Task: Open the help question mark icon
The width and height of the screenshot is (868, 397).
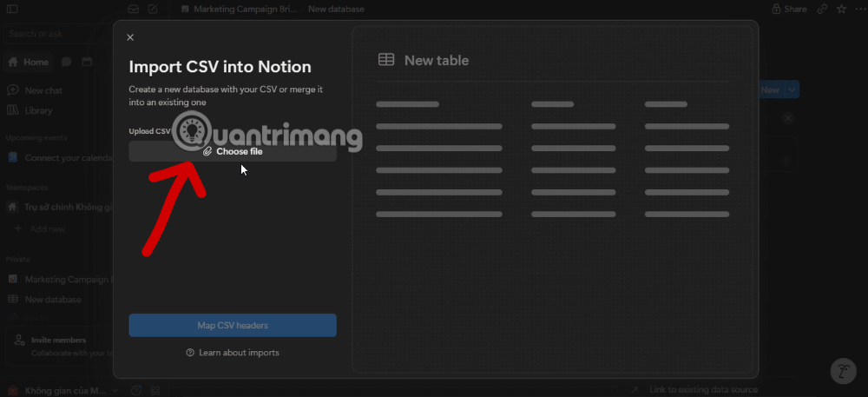Action: tap(136, 391)
